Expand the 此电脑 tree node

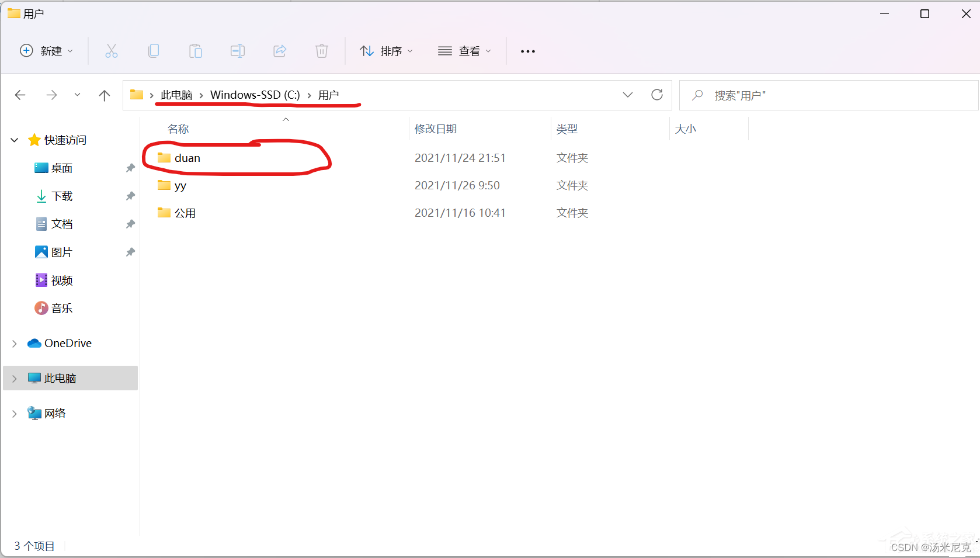(15, 379)
